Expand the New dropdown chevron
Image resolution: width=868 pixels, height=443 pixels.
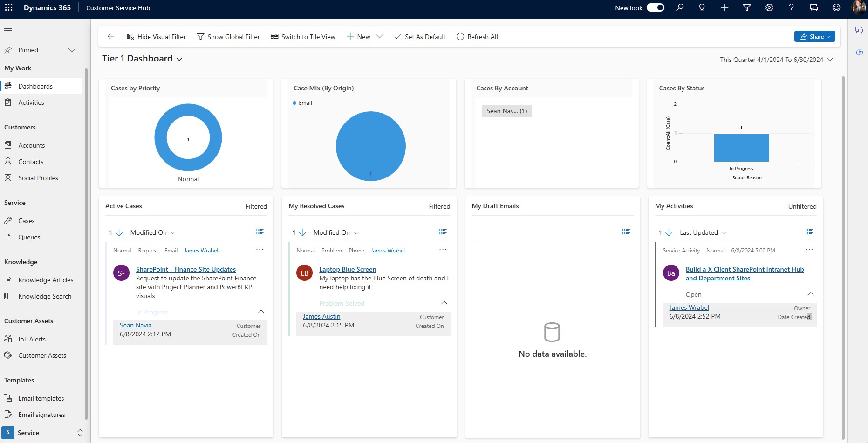pyautogui.click(x=379, y=37)
